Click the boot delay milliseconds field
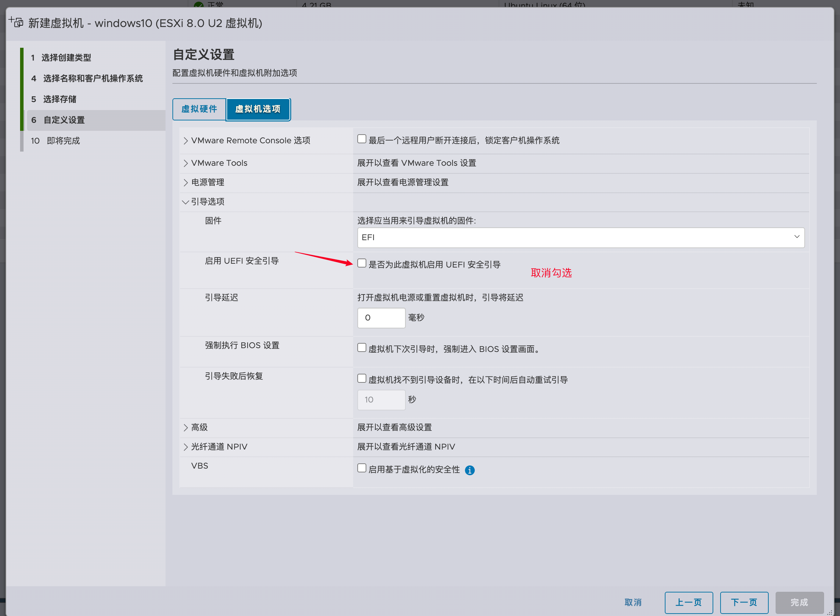The width and height of the screenshot is (840, 616). 381,318
